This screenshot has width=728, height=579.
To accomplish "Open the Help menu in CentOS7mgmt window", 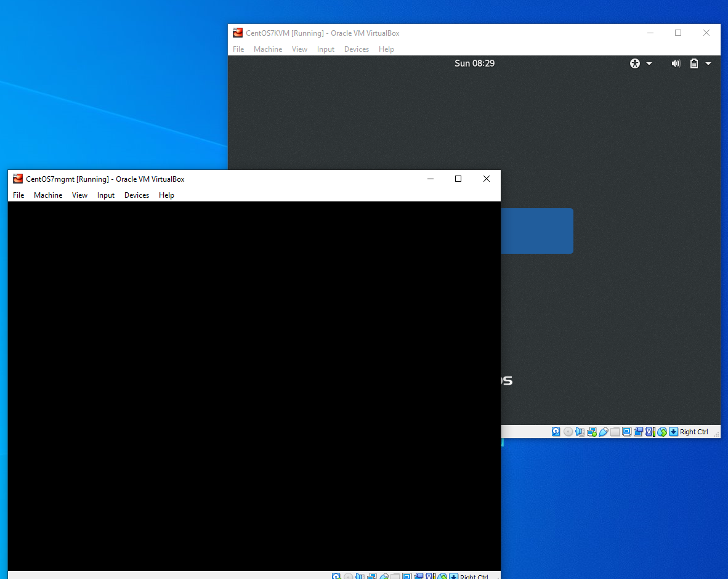I will [166, 195].
